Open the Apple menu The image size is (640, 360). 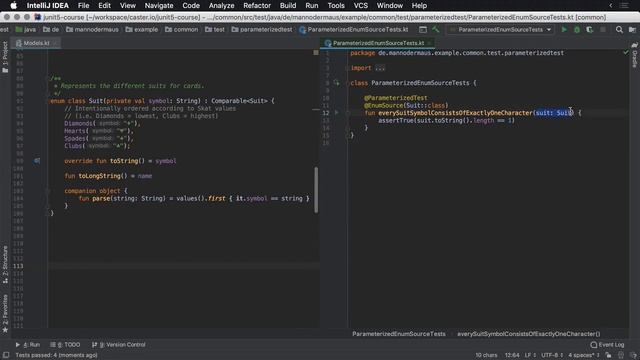coord(13,6)
